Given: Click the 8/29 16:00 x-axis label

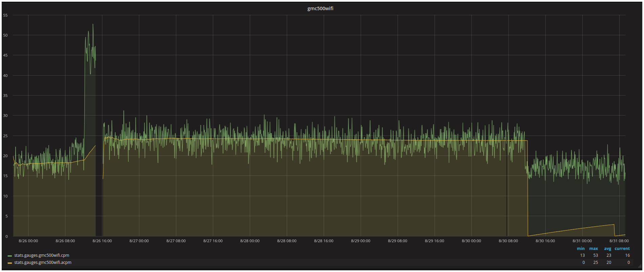Looking at the screenshot, I should (x=435, y=241).
